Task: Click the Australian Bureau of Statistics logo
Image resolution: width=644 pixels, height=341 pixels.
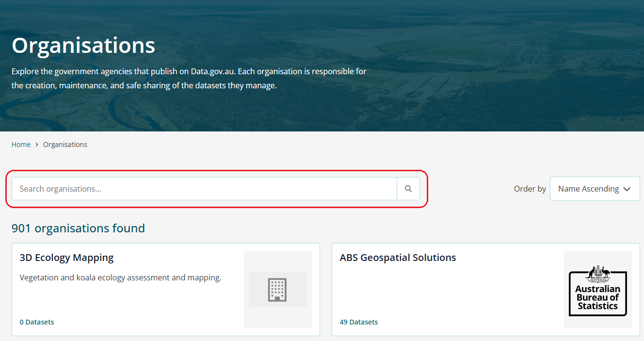Action: click(597, 290)
